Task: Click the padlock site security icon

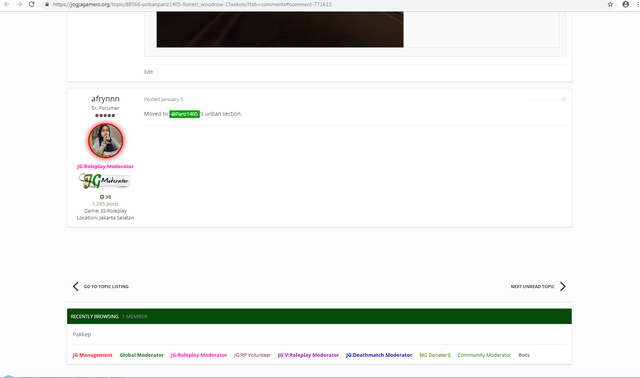Action: [x=47, y=4]
